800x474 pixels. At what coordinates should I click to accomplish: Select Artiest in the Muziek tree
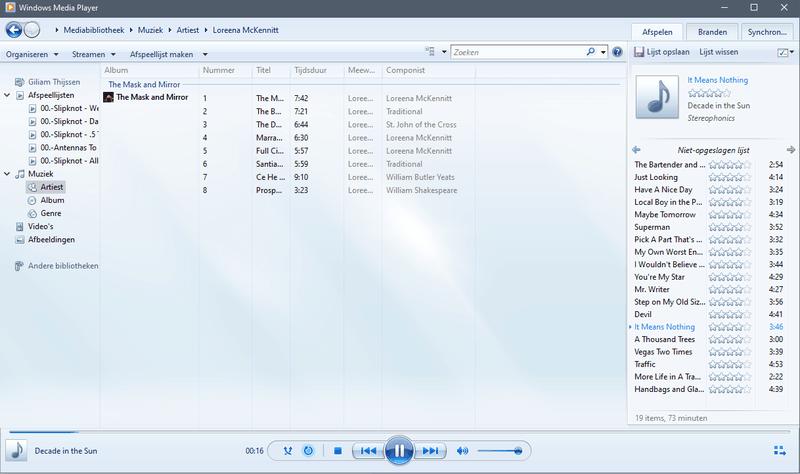pyautogui.click(x=52, y=187)
